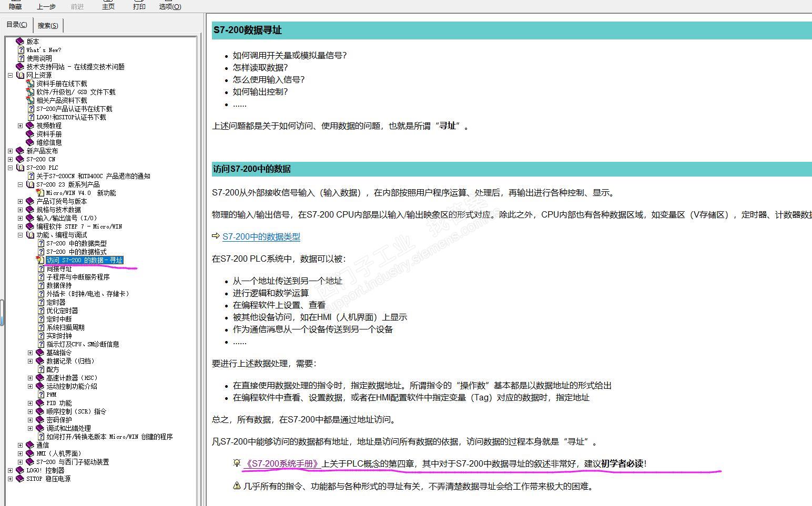Click the topic icon beside 子程序与中断服务程序

41,277
